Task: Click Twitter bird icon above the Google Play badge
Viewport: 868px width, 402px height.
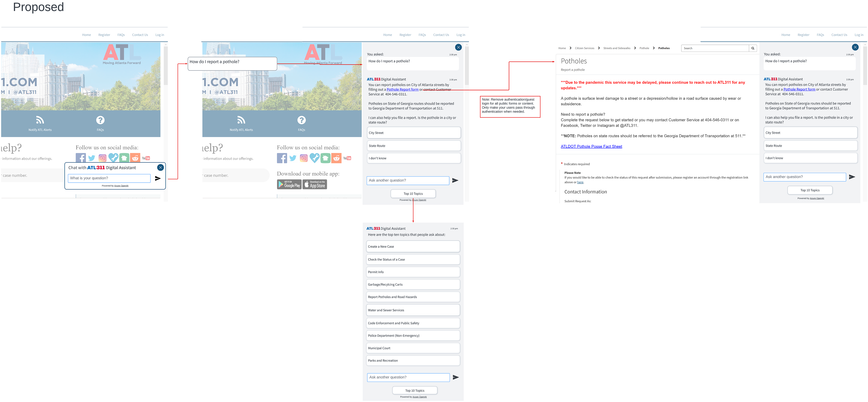Action: (x=293, y=158)
